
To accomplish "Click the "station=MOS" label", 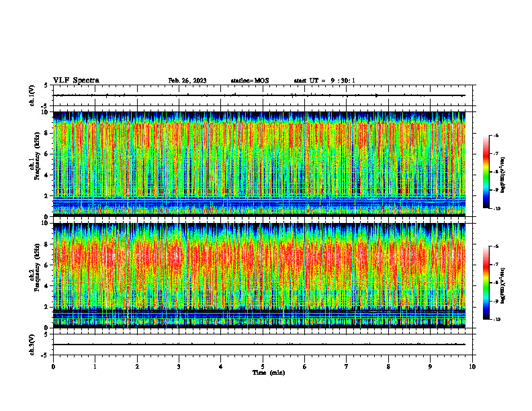I will pos(250,81).
